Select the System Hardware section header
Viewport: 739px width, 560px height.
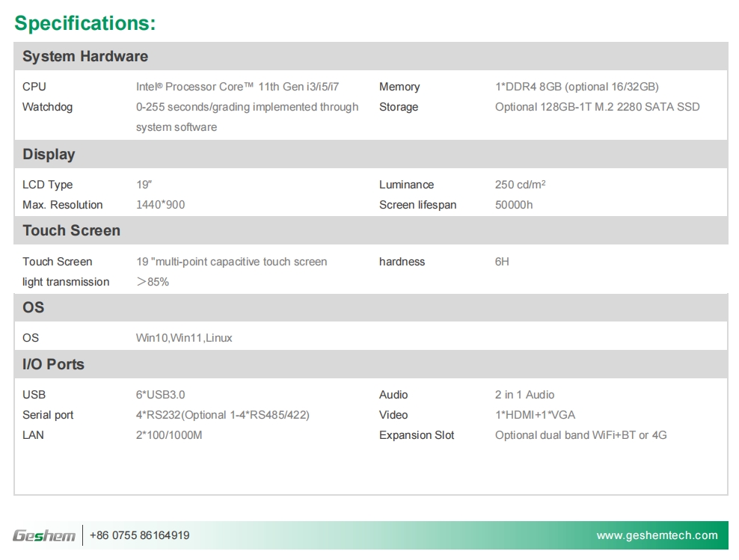85,56
